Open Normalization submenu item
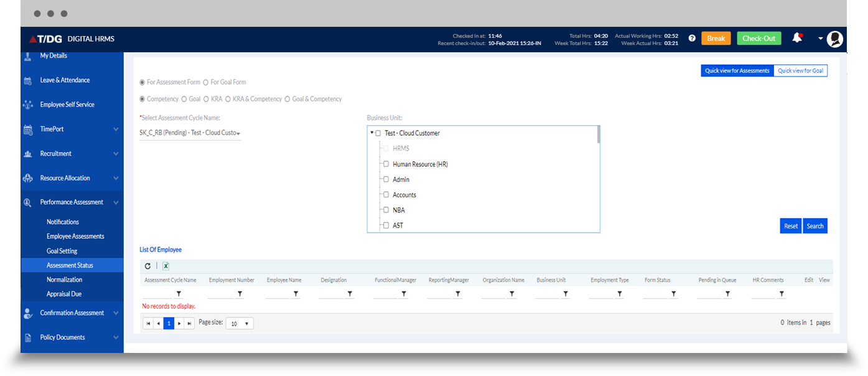The image size is (868, 376). point(65,280)
